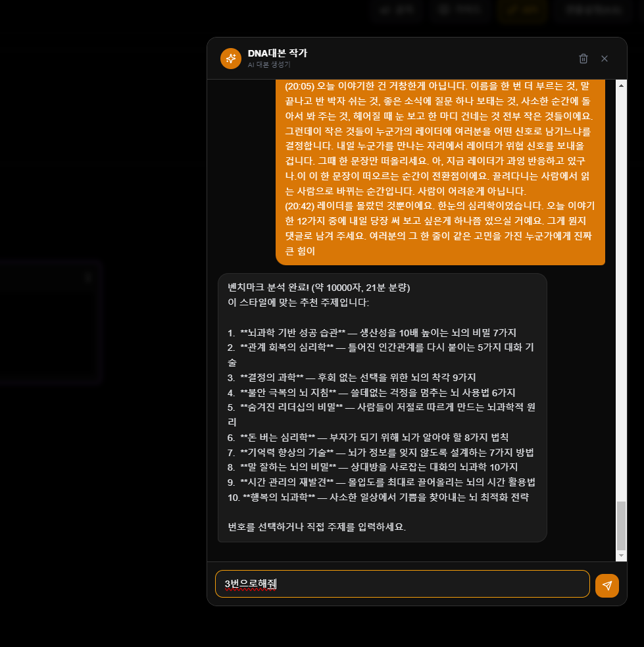Send the message via the paper plane icon
The image size is (644, 647).
607,584
